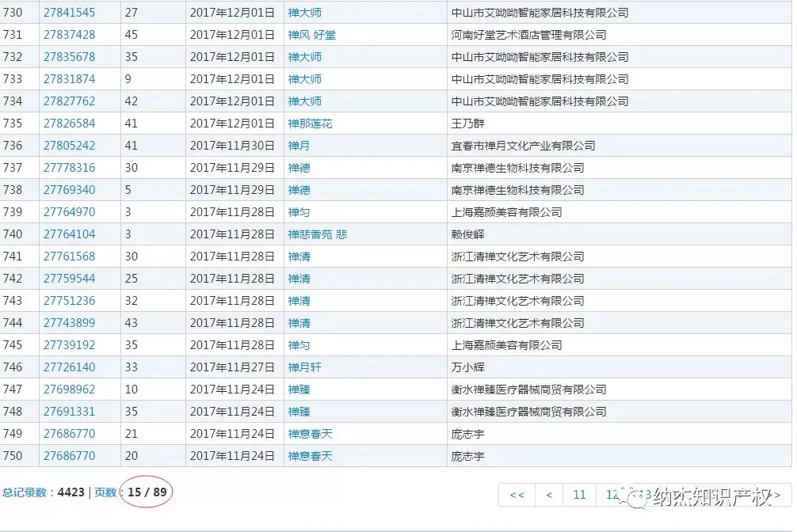The height and width of the screenshot is (532, 797).
Task: Open application number 27841545 link
Action: tap(69, 12)
